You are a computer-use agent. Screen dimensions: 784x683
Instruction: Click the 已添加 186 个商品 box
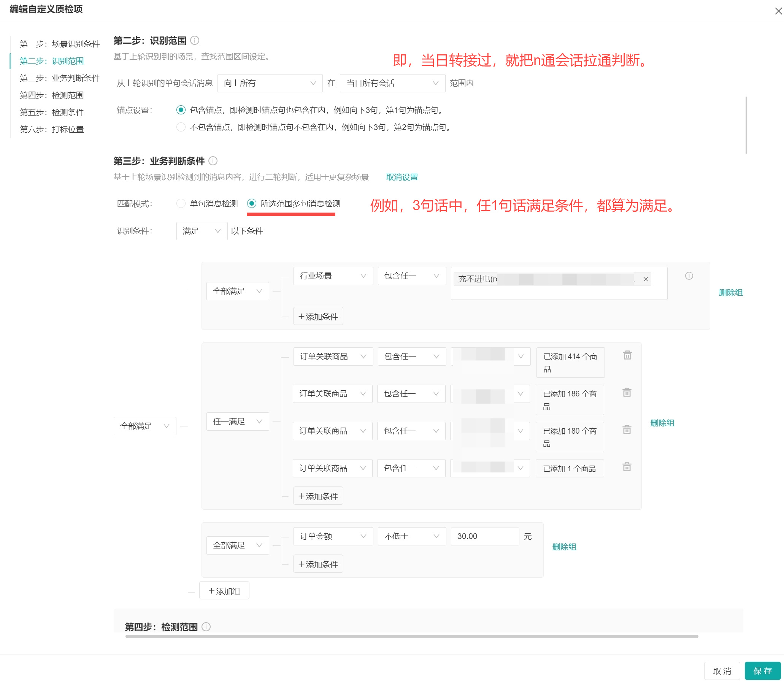click(x=570, y=400)
